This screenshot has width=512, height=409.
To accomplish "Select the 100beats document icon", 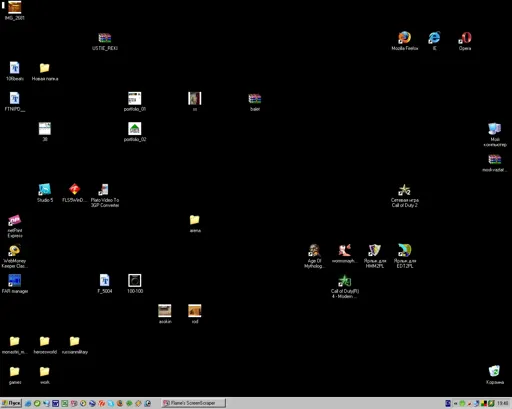I will [x=14, y=68].
